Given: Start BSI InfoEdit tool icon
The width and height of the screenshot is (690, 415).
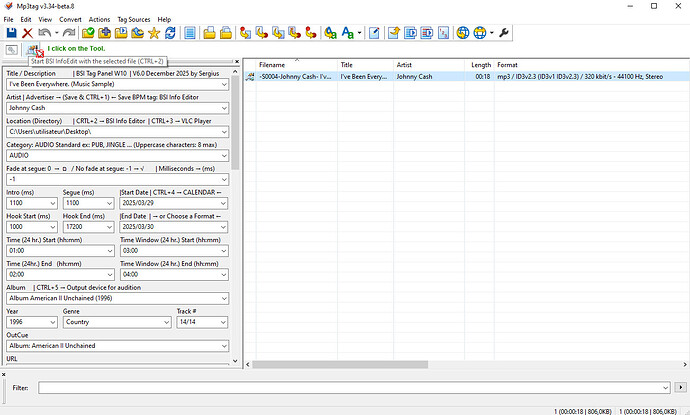Looking at the screenshot, I should pyautogui.click(x=32, y=50).
